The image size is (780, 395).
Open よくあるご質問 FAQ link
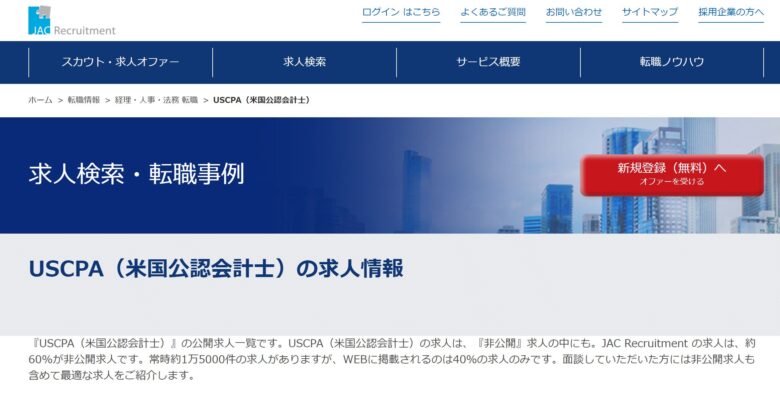(x=493, y=12)
